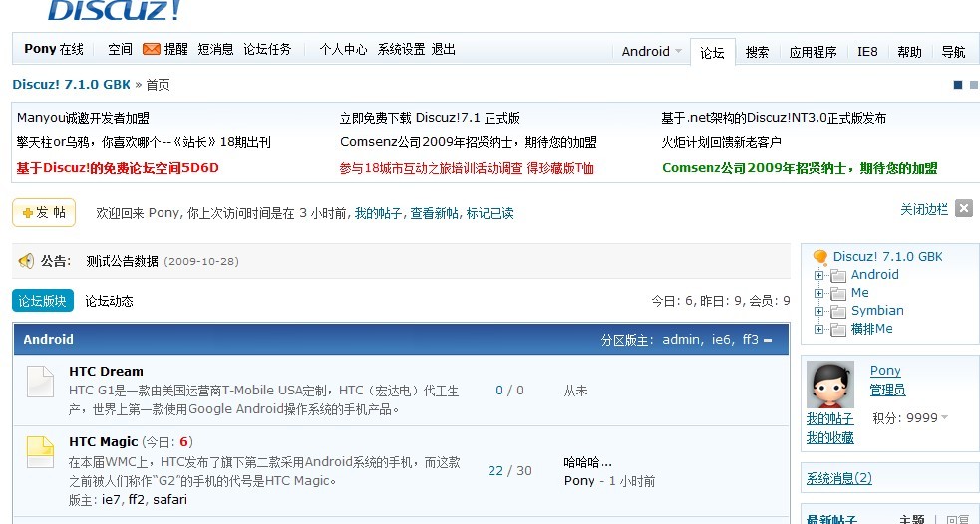
Task: Click the HTC Dream forum page icon
Action: [x=40, y=382]
